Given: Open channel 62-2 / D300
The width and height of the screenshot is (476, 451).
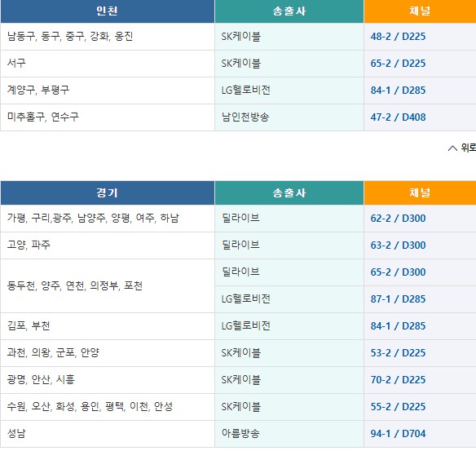Looking at the screenshot, I should pyautogui.click(x=398, y=219).
